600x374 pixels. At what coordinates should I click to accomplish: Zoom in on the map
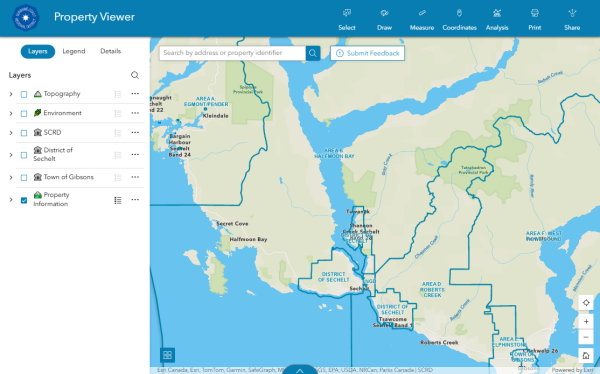point(586,322)
